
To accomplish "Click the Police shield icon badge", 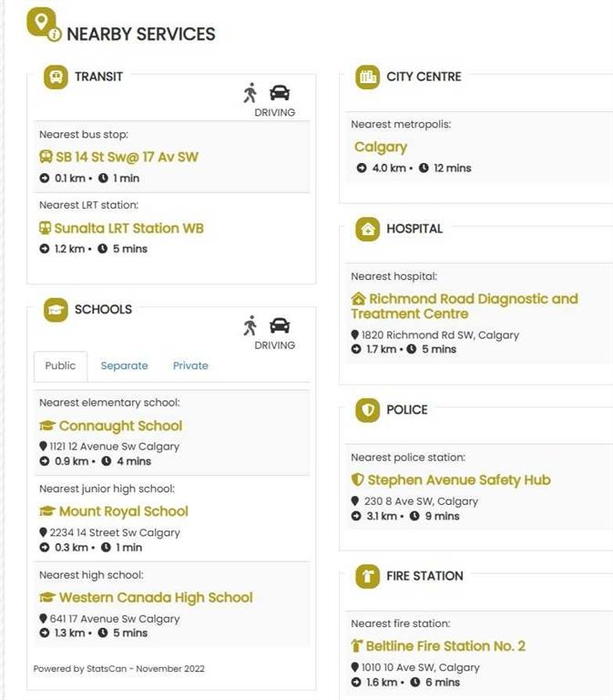I will coord(367,410).
